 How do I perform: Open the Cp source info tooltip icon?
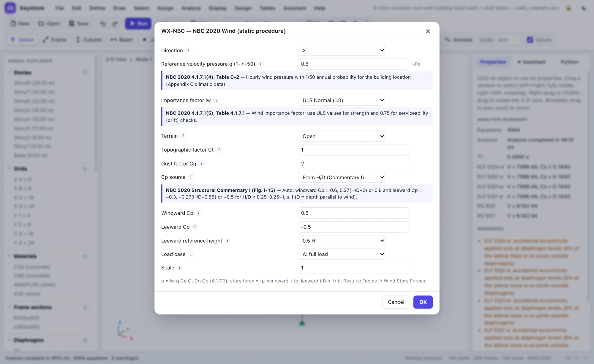(x=191, y=177)
